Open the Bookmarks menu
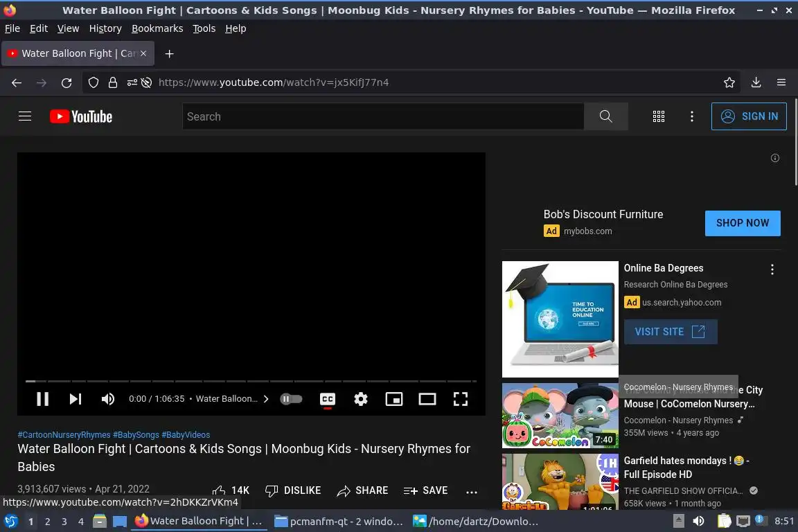Screen dimensions: 798x532 point(157,28)
